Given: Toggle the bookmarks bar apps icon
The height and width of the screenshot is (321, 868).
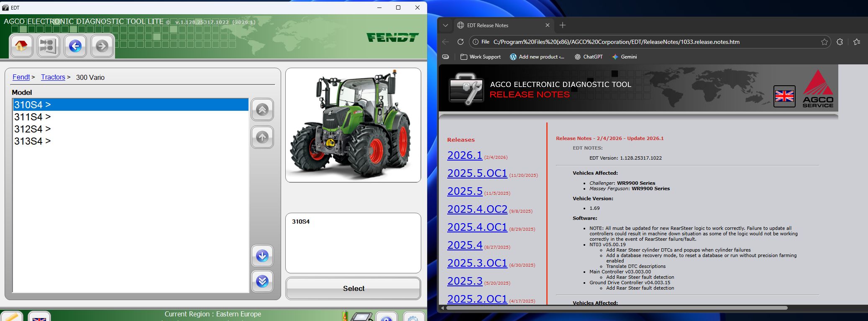Looking at the screenshot, I should pos(446,57).
